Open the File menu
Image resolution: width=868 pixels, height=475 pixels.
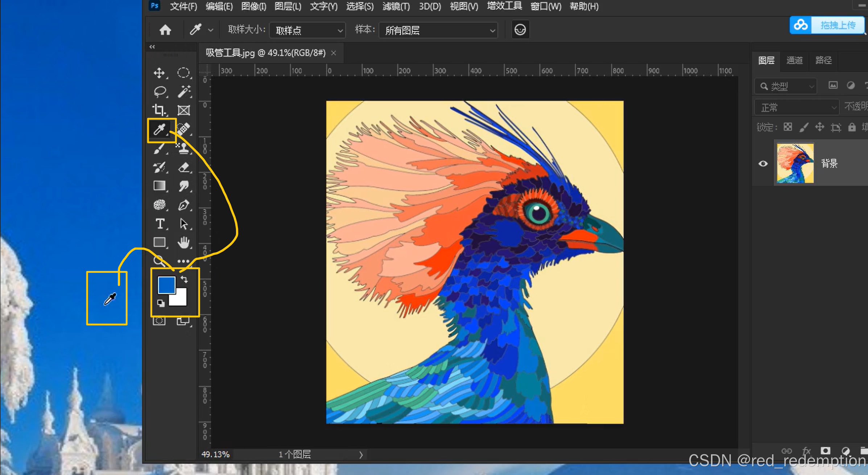point(183,6)
